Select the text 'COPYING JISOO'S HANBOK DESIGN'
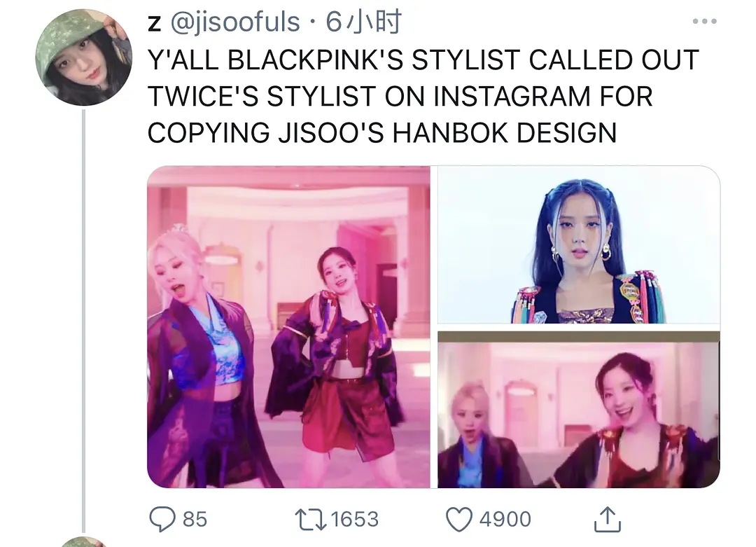The image size is (756, 547). (382, 132)
